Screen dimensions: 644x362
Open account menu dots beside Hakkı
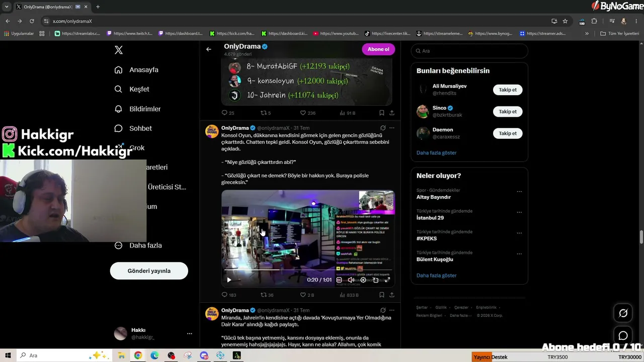point(190,333)
